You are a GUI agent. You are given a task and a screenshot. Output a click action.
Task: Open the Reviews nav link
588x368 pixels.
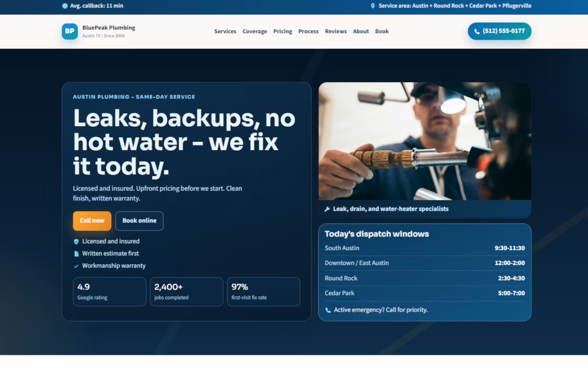336,31
